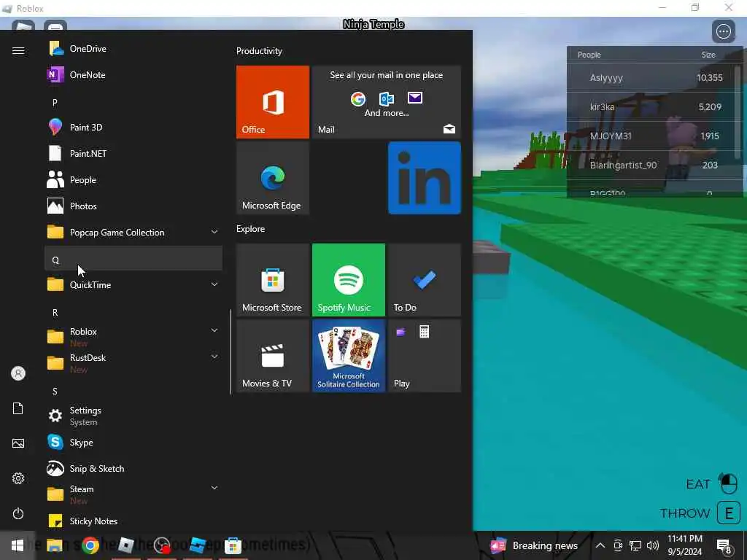Launch Paint.NET from the list
The height and width of the screenshot is (560, 747).
tap(133, 153)
